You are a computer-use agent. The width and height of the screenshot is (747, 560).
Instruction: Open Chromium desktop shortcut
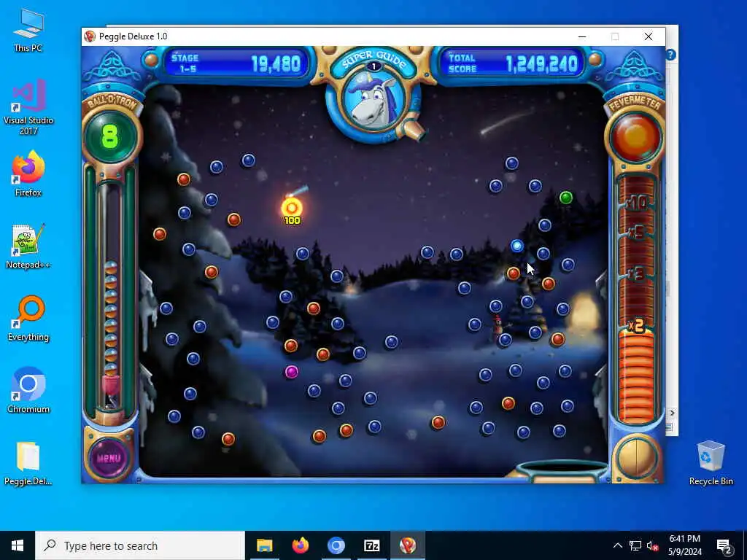coord(28,391)
